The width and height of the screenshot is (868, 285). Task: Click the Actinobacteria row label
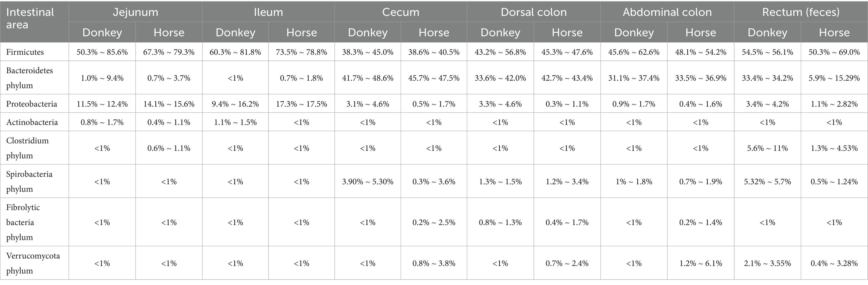32,122
